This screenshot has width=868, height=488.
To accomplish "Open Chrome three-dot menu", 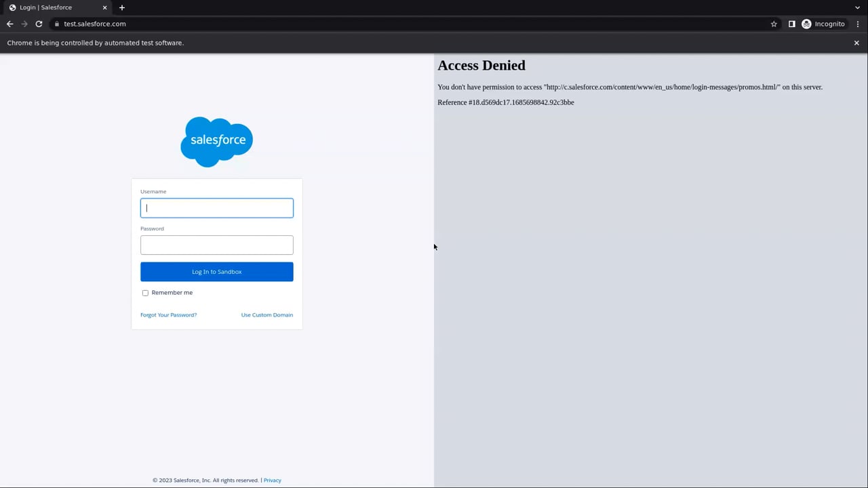I will [x=858, y=24].
